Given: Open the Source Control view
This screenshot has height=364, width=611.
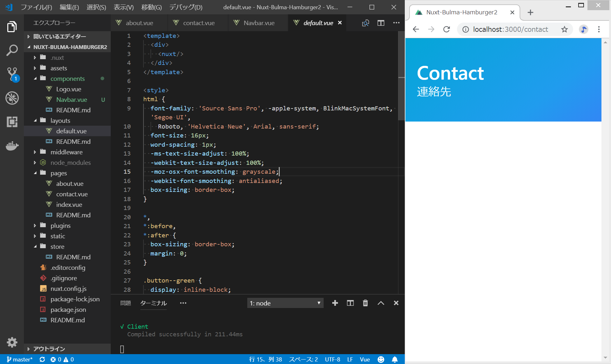Looking at the screenshot, I should click(x=12, y=74).
